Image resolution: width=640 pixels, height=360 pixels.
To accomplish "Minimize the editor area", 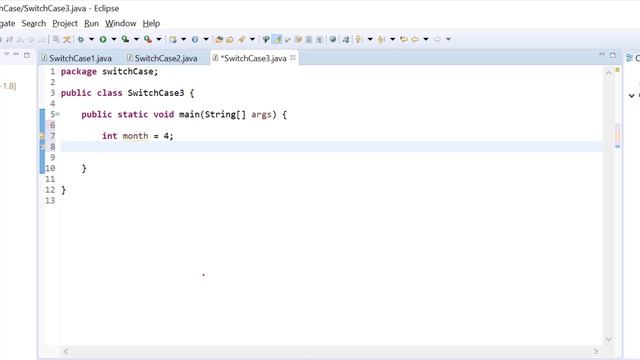I will pos(602,54).
